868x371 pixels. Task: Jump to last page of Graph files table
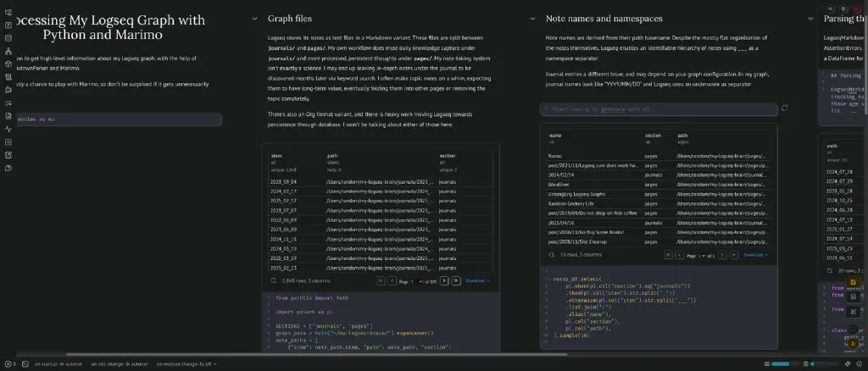click(456, 280)
